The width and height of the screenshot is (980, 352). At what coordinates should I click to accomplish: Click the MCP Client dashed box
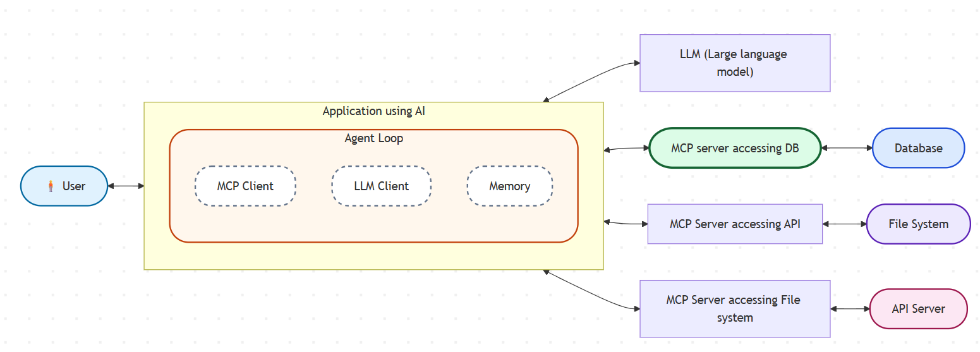(245, 186)
